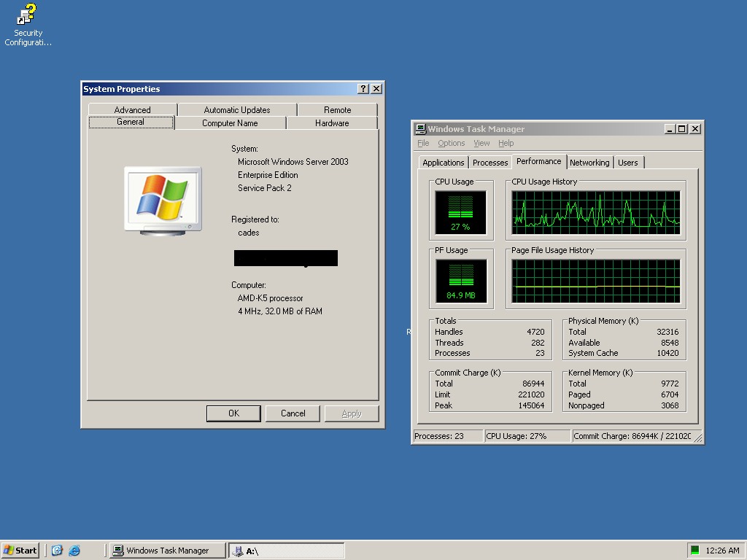Screen dimensions: 747x560
Task: Click the Start button Windows flag icon
Action: [x=9, y=550]
